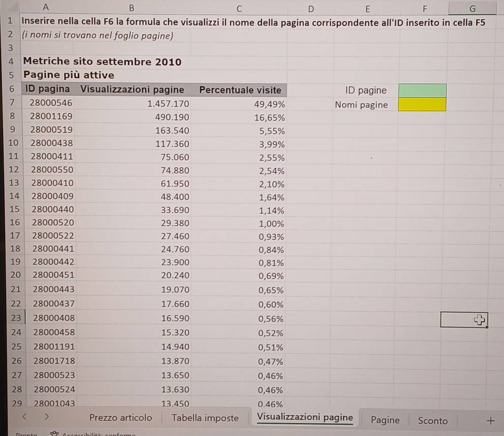
Task: Click the add new sheet plus icon
Action: [x=490, y=420]
